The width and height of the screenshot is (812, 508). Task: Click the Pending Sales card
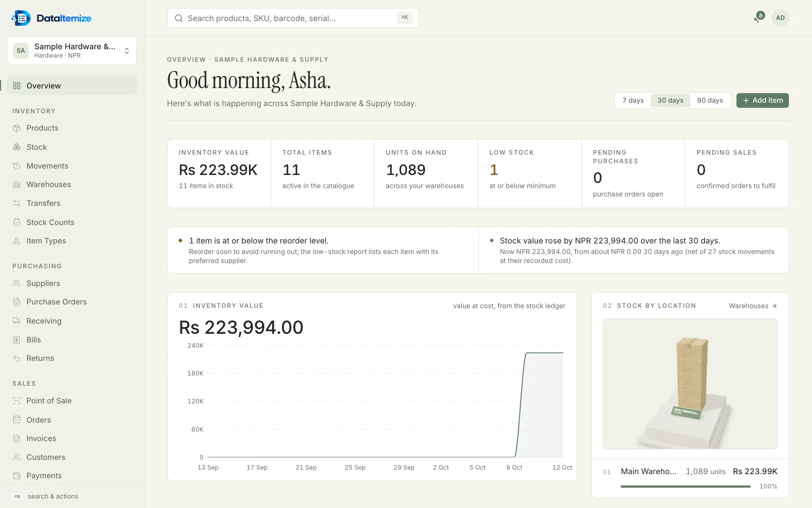pyautogui.click(x=736, y=173)
